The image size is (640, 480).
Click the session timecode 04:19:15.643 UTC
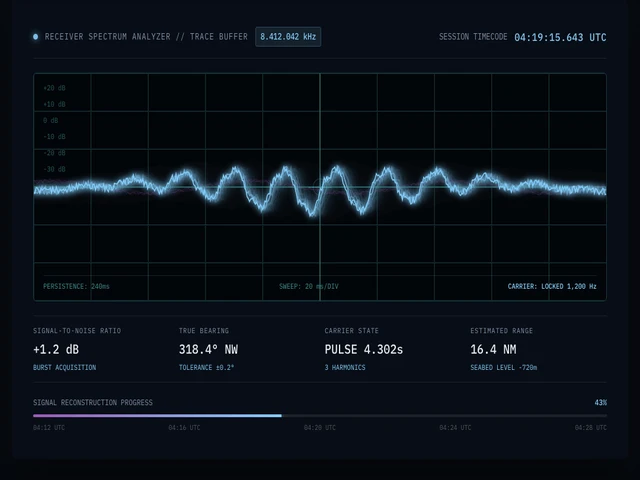[x=560, y=37]
